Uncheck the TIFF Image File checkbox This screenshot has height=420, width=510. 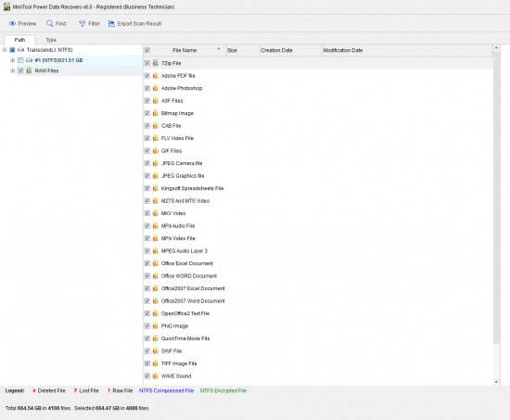[147, 363]
